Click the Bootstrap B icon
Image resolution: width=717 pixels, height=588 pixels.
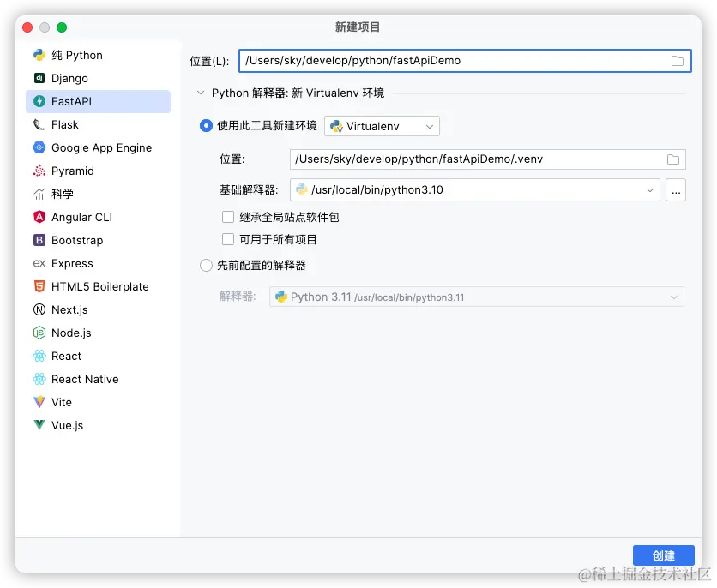pos(39,240)
